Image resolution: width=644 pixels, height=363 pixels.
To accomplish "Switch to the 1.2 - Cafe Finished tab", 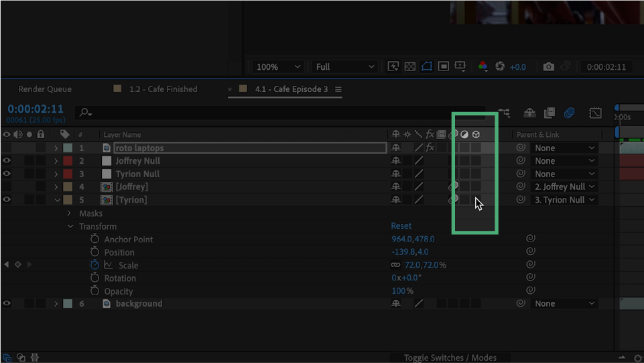I will pyautogui.click(x=163, y=89).
